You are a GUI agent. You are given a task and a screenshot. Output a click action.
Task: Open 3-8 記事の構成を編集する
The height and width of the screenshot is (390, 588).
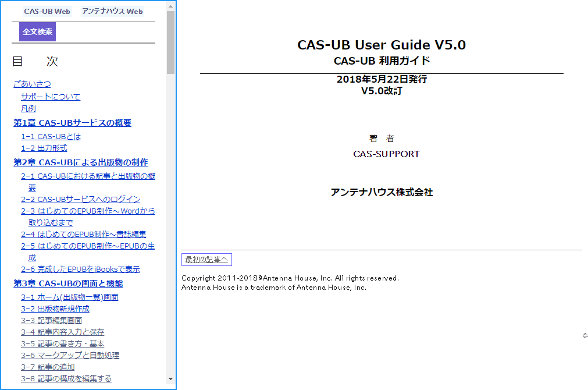[x=66, y=379]
